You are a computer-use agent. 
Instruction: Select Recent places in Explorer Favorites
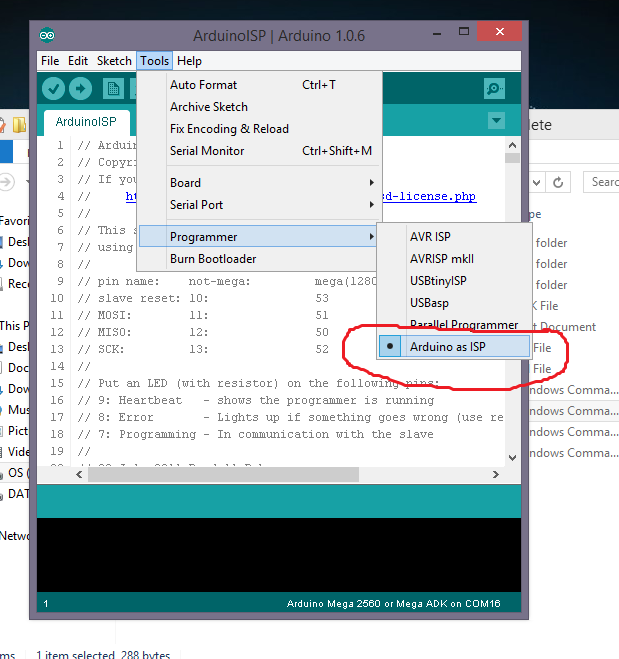[15, 284]
